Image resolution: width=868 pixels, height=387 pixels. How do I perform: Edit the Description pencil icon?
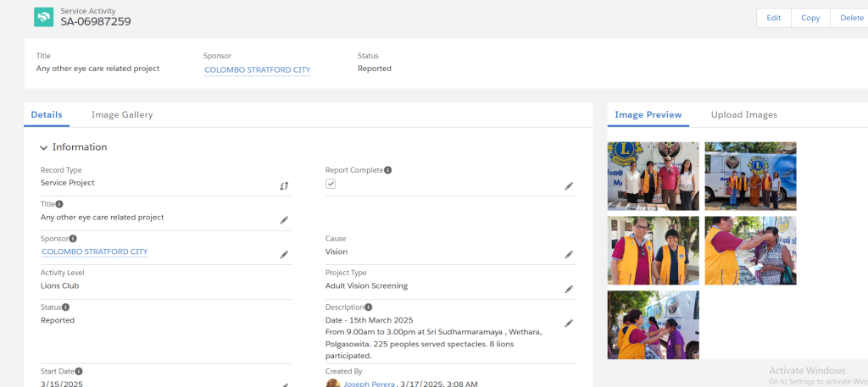point(569,323)
